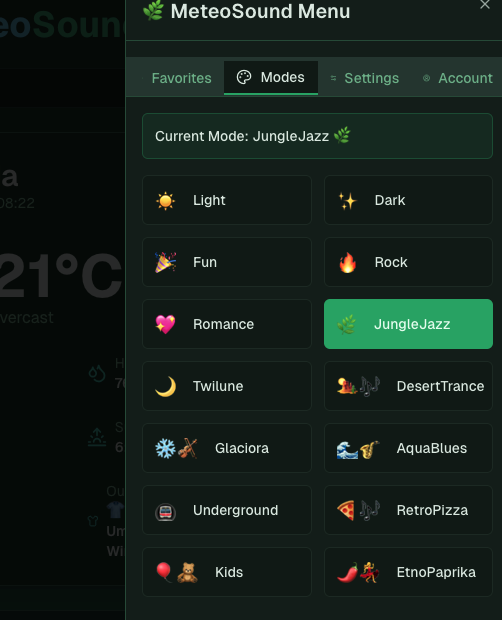
Task: Go to the Account tab
Action: point(458,78)
